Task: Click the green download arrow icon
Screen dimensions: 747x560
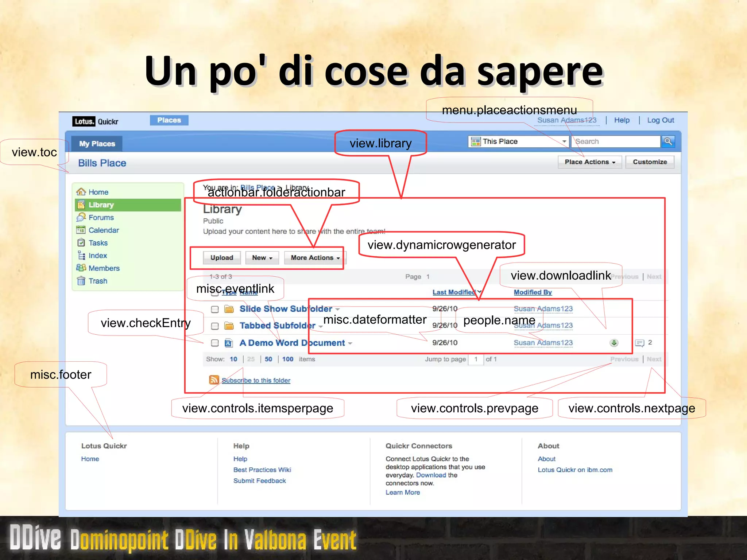Action: coord(614,343)
